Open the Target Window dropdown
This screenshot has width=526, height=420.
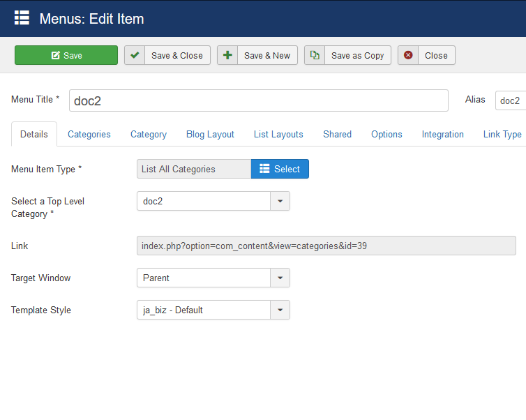tap(280, 278)
